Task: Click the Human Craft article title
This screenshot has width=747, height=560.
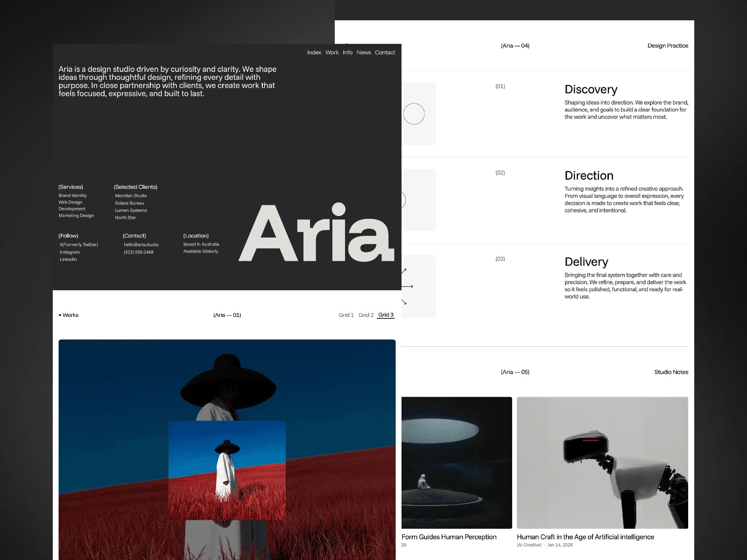Action: 586,537
